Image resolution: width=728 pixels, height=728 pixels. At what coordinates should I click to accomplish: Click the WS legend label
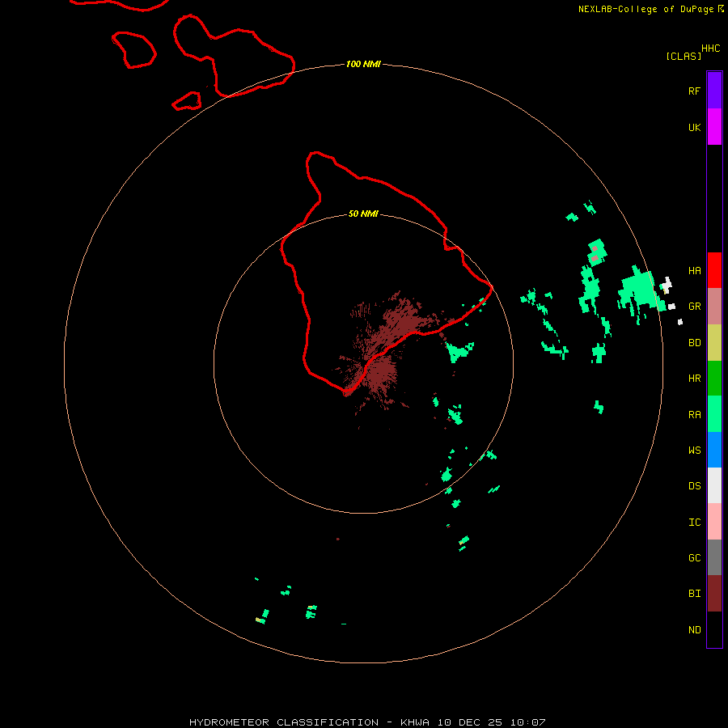pos(694,450)
